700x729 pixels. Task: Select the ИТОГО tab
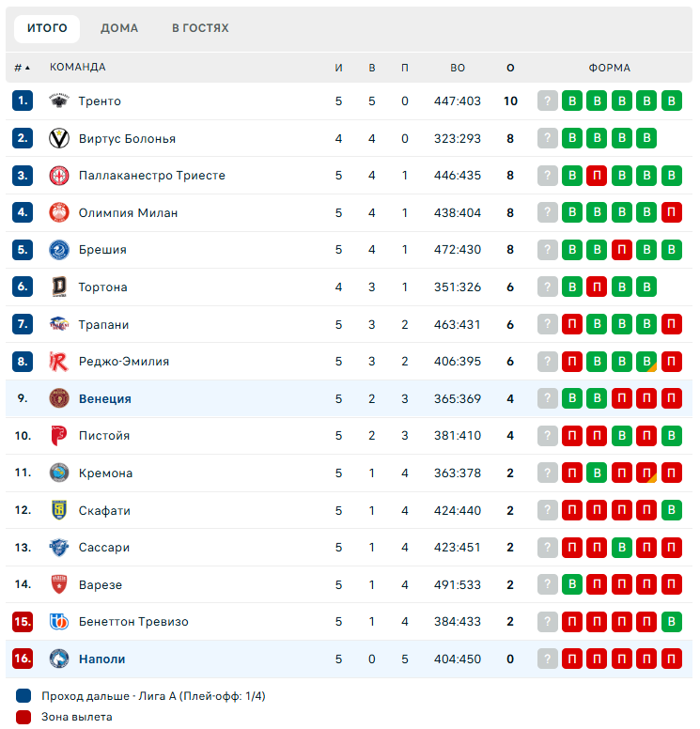(47, 28)
